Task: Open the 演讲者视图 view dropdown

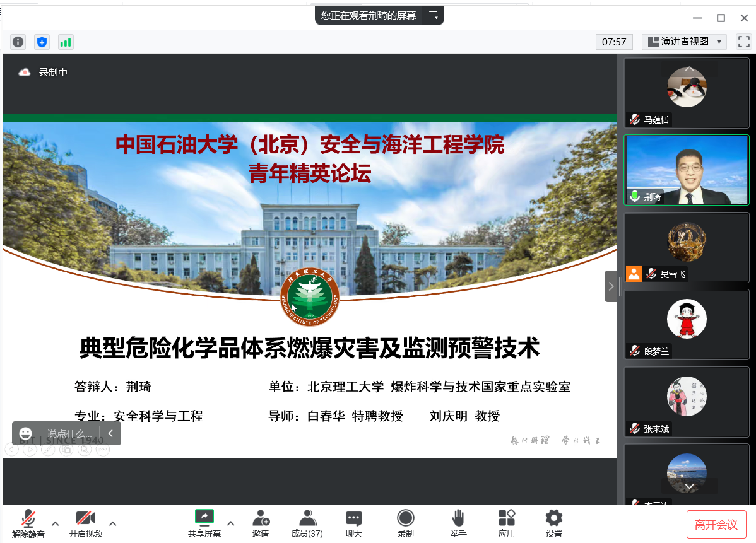Action: point(685,42)
